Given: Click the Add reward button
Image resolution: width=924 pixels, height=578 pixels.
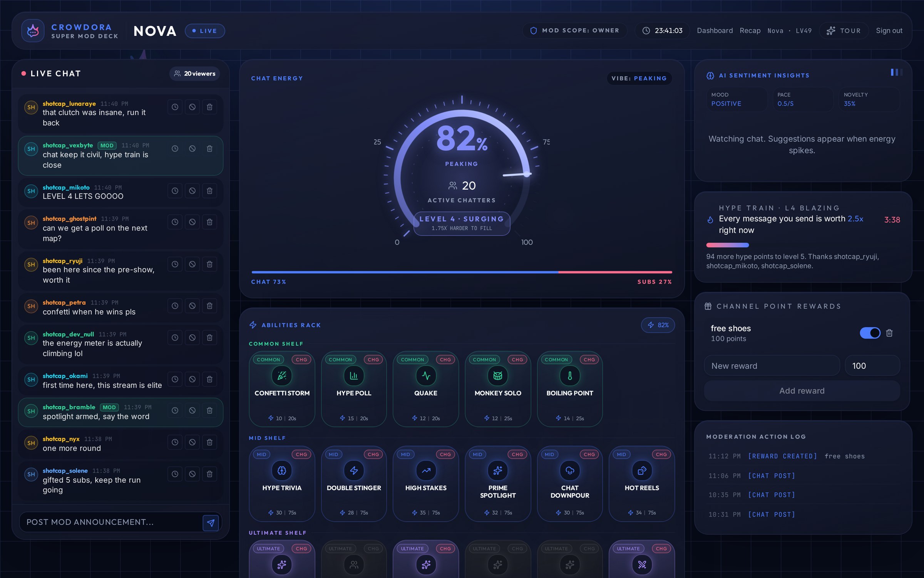Looking at the screenshot, I should point(802,391).
